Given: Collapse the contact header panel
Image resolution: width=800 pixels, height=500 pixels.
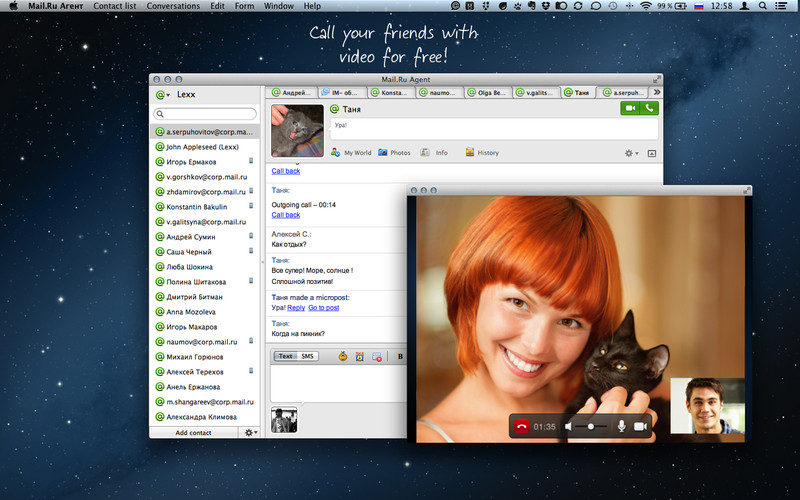Looking at the screenshot, I should pyautogui.click(x=652, y=153).
